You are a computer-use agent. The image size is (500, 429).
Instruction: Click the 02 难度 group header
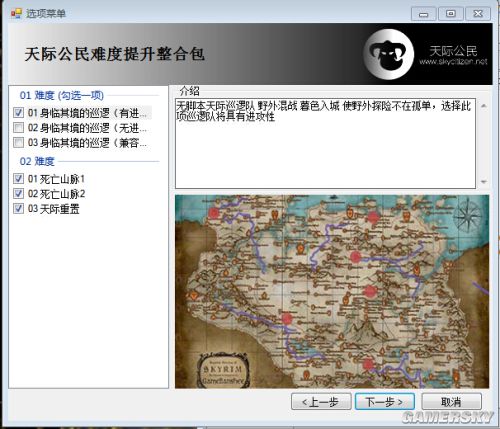[37, 161]
